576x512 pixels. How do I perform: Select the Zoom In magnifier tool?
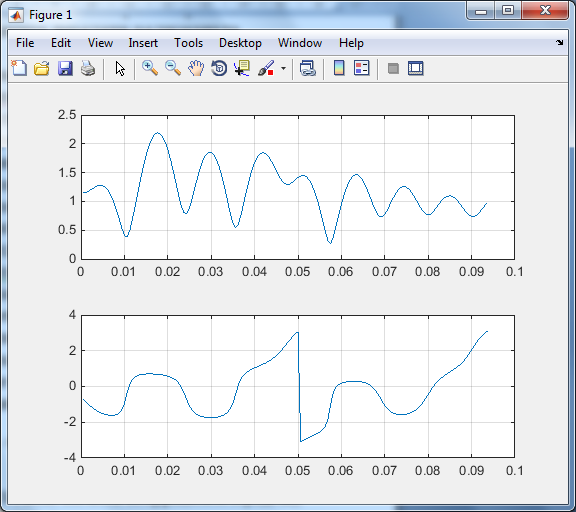click(150, 68)
